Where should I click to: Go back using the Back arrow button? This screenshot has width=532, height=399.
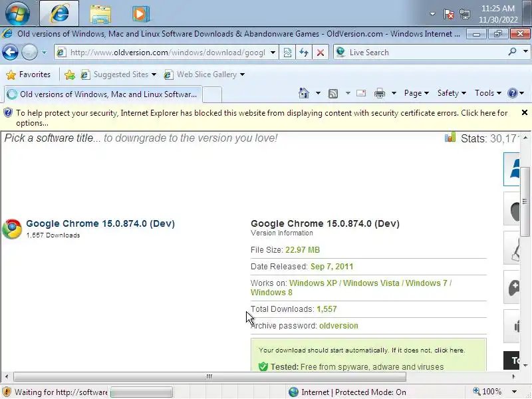click(10, 53)
